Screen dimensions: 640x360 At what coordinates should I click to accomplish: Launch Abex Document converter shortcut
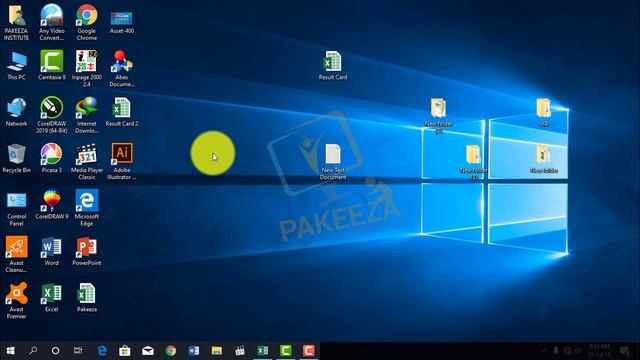(x=122, y=68)
